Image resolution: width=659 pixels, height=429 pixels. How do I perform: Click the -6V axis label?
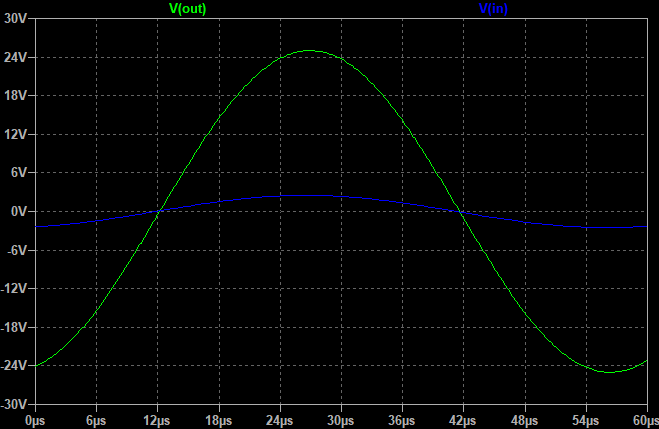(x=17, y=250)
